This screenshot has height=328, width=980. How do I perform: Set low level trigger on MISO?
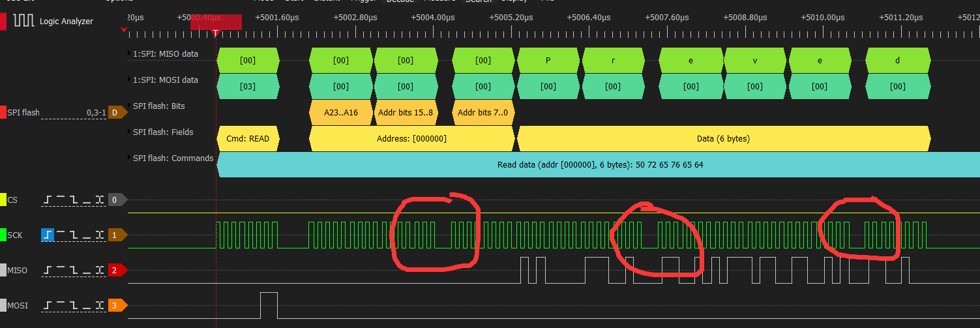click(87, 269)
